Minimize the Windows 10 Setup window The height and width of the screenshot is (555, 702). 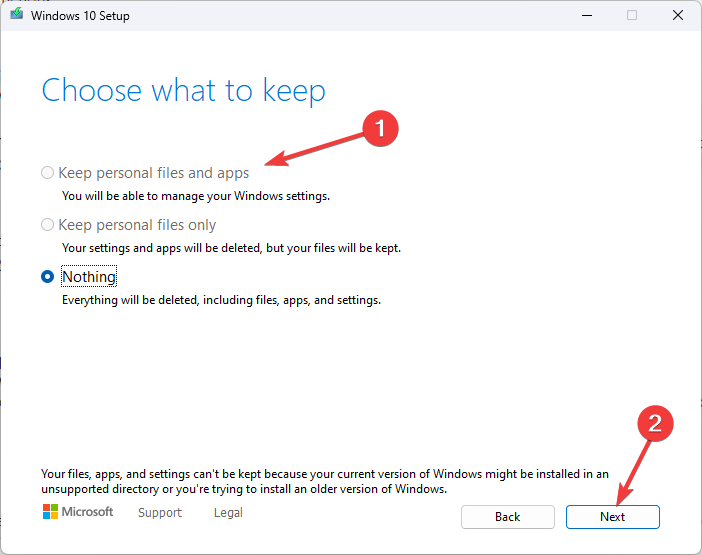click(587, 16)
